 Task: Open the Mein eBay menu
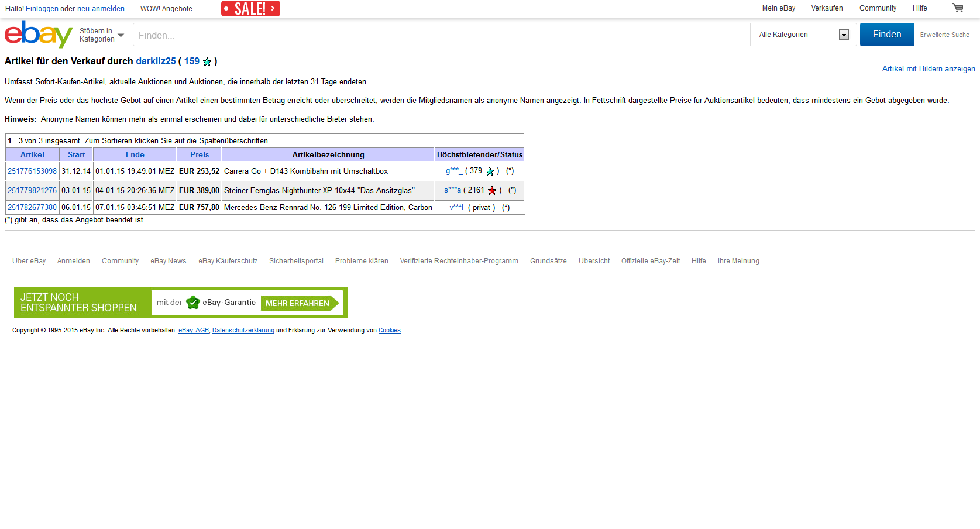(x=778, y=8)
